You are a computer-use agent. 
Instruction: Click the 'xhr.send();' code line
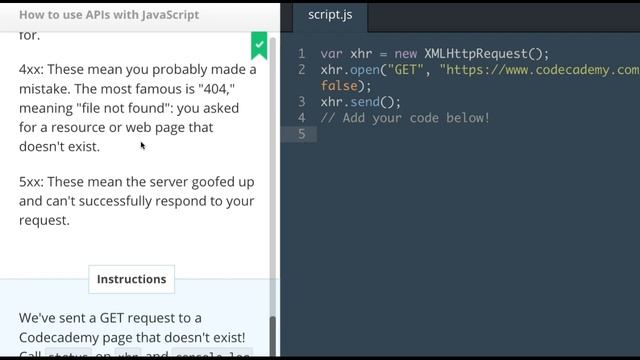360,102
